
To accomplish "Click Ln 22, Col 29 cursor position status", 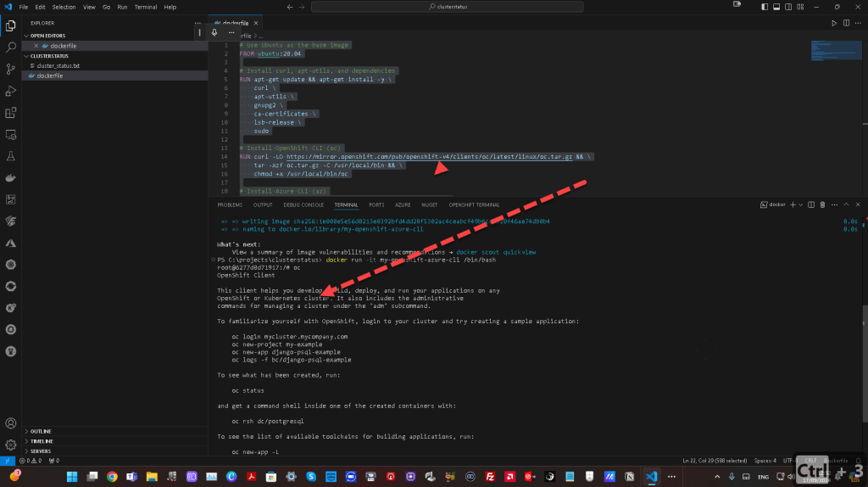I will pos(714,461).
